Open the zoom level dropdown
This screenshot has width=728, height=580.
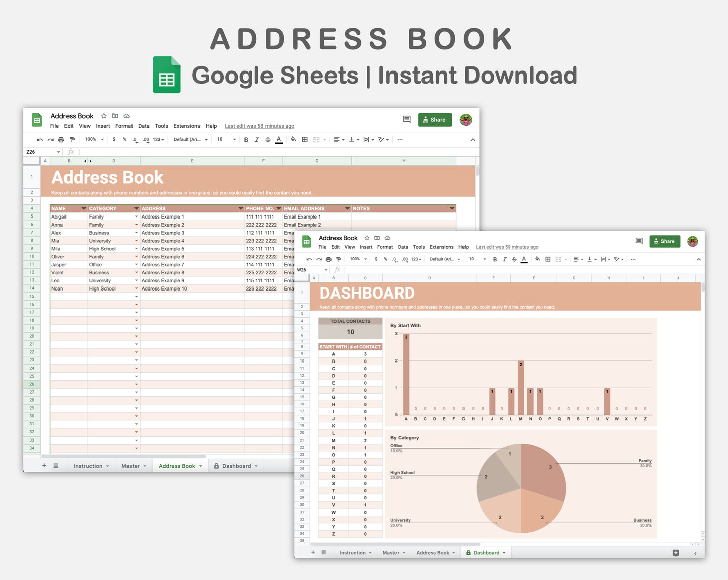[x=94, y=139]
